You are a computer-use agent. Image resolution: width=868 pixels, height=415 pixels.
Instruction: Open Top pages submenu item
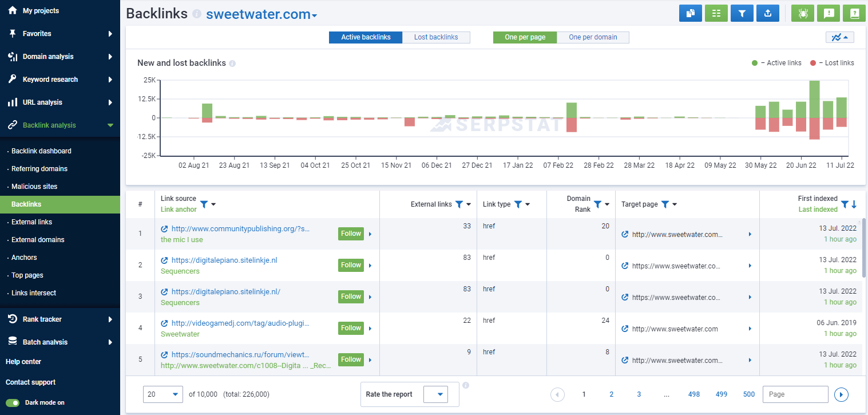[27, 275]
